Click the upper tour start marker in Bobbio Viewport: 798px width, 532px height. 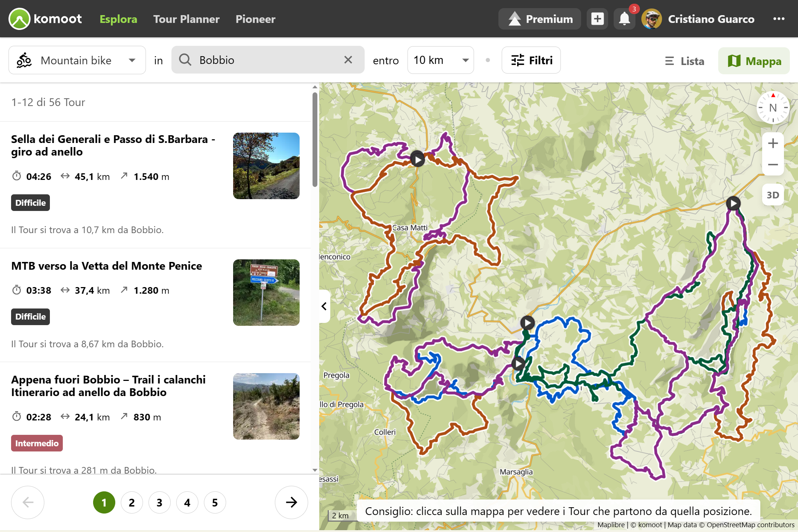(x=527, y=323)
